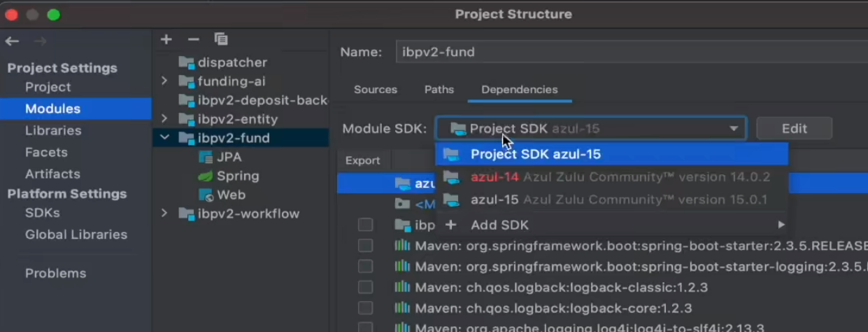Click the module Name input field

[629, 52]
